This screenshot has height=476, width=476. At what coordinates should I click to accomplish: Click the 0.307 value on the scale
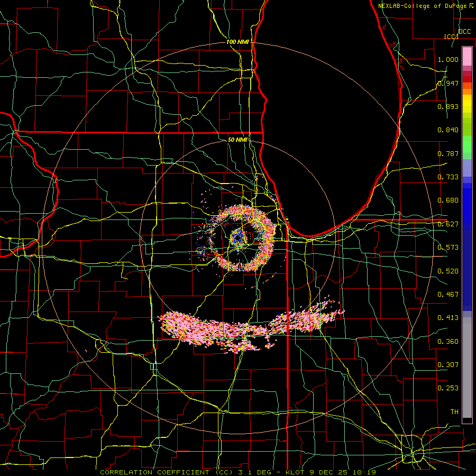pyautogui.click(x=448, y=365)
